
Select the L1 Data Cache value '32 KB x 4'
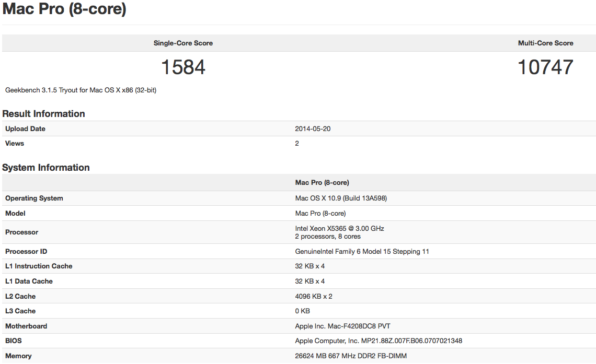pyautogui.click(x=310, y=281)
